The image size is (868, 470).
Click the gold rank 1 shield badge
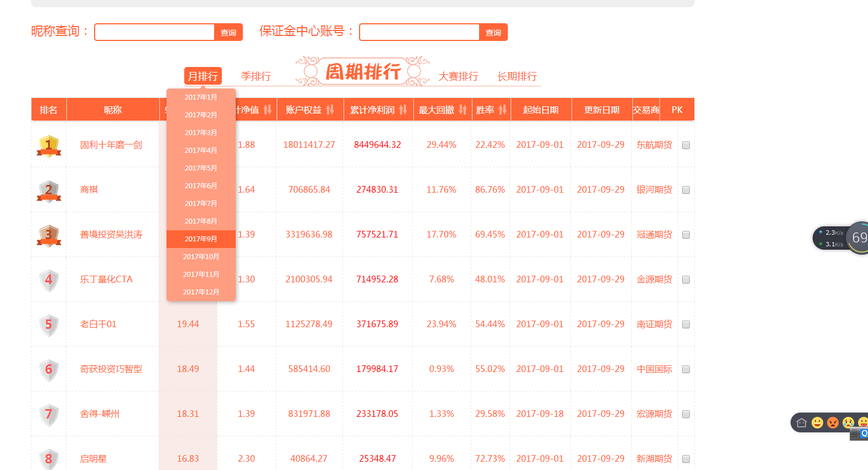tap(49, 146)
